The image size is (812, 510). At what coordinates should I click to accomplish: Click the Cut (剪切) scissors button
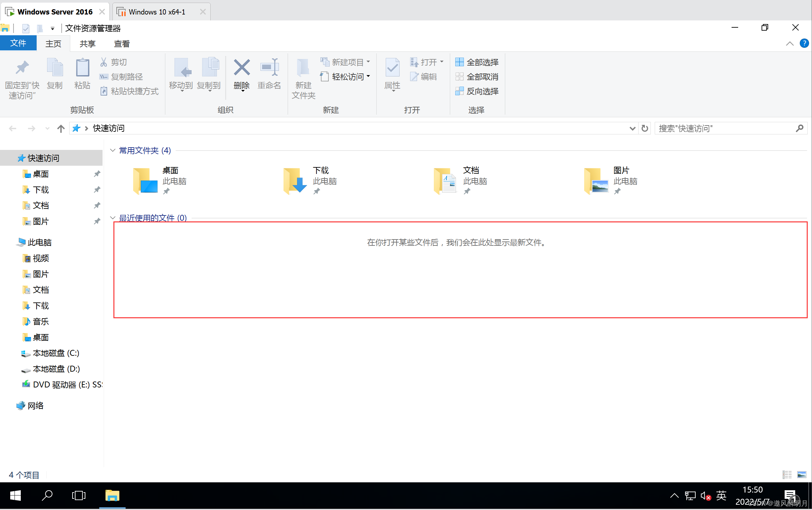pos(114,62)
